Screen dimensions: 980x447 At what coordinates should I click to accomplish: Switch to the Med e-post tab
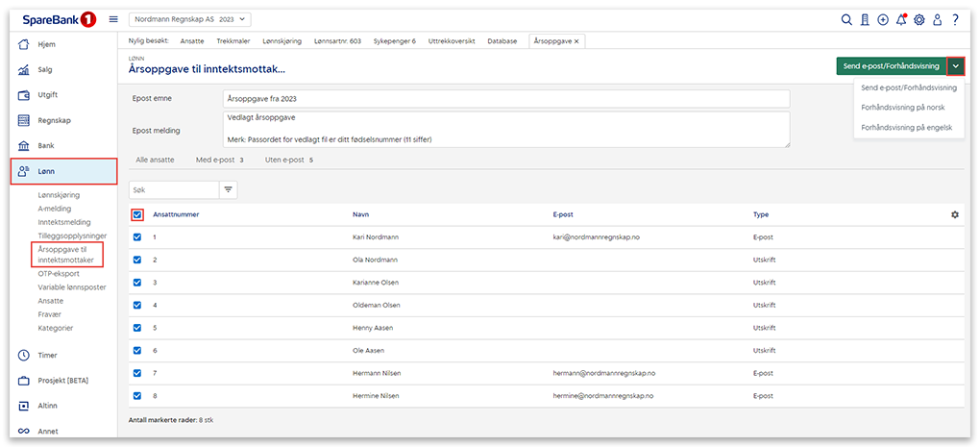(x=219, y=160)
